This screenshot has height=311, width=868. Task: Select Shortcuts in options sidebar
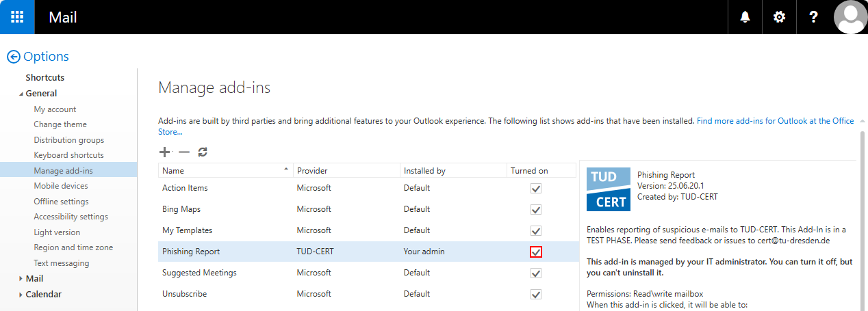45,78
